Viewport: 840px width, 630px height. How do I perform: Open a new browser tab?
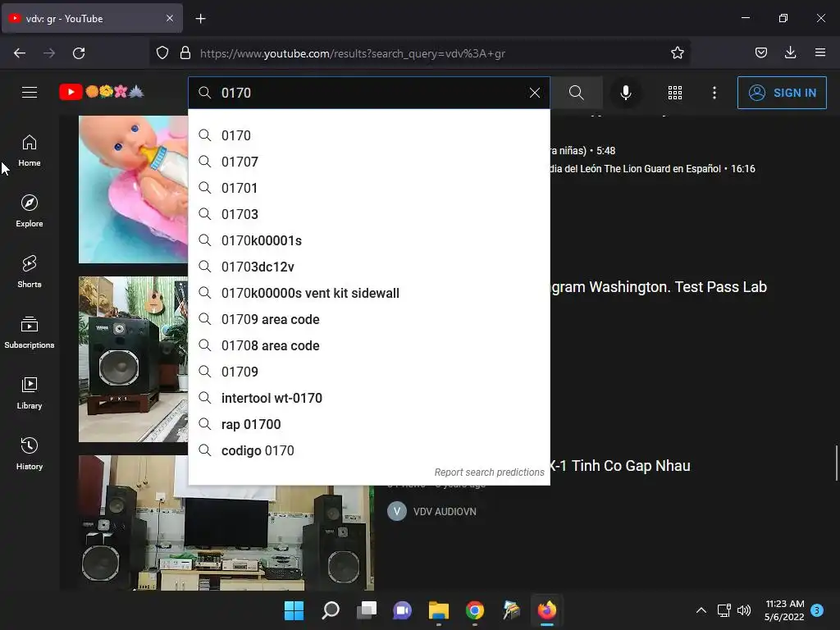click(x=200, y=19)
